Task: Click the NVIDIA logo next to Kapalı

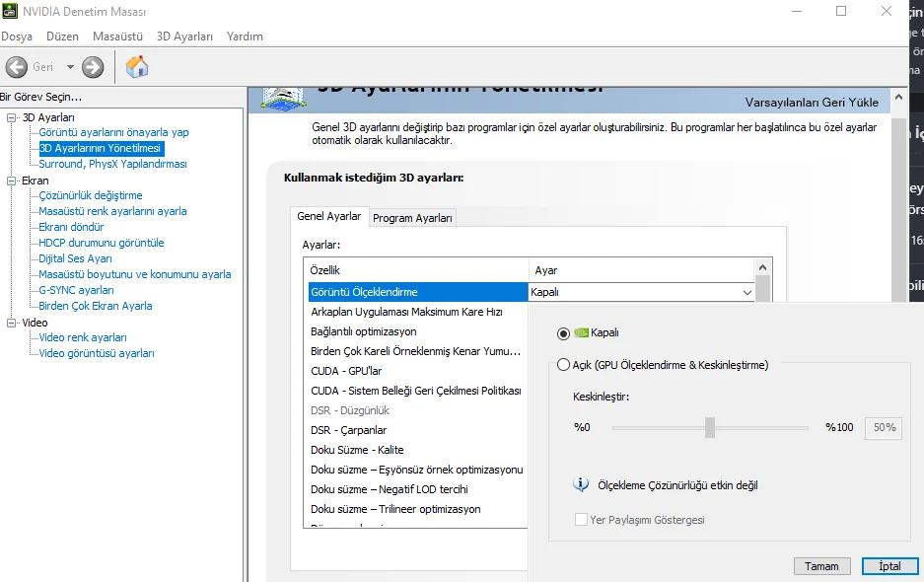Action: [x=581, y=332]
